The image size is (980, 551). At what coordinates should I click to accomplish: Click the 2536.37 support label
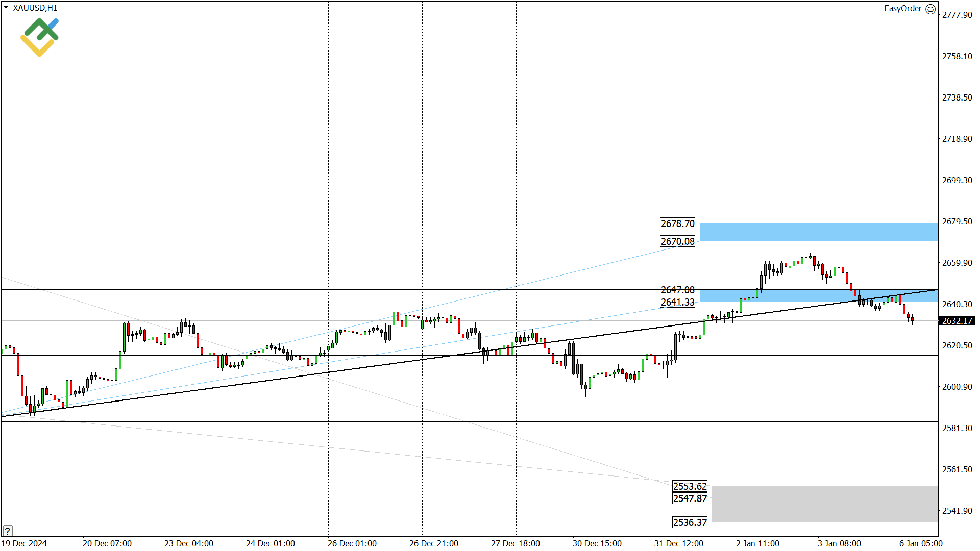tap(690, 522)
